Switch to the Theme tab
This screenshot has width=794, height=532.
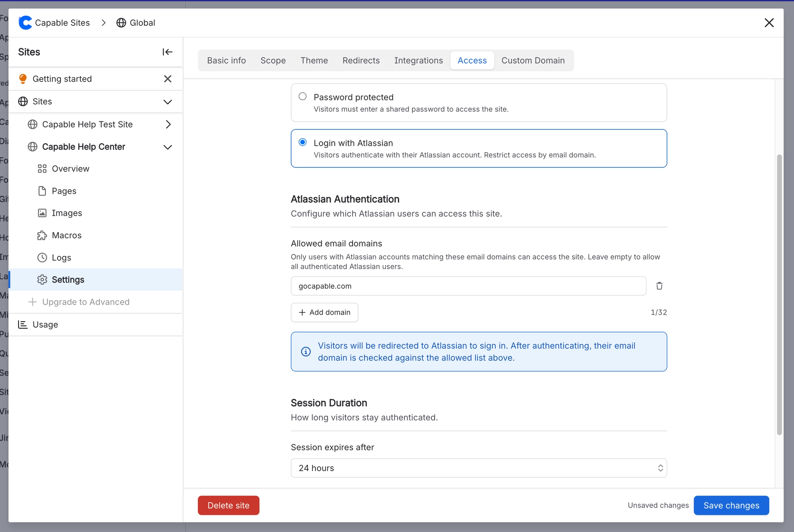pos(314,60)
